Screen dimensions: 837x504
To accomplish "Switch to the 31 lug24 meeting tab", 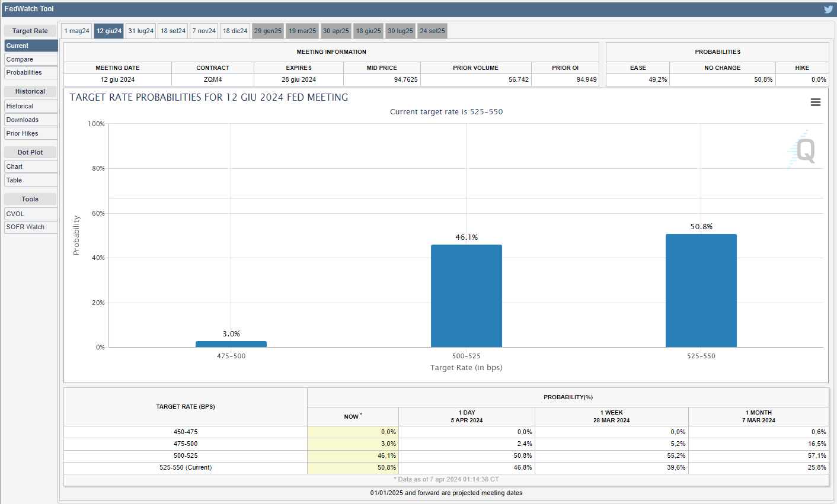I will 141,31.
